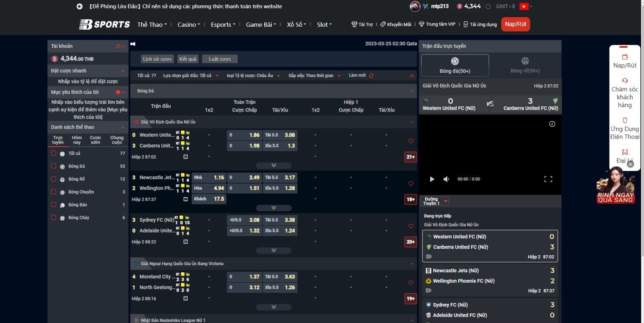Image resolution: width=644 pixels, height=323 pixels.
Task: Open Lịch sử cược bet history
Action: (157, 59)
